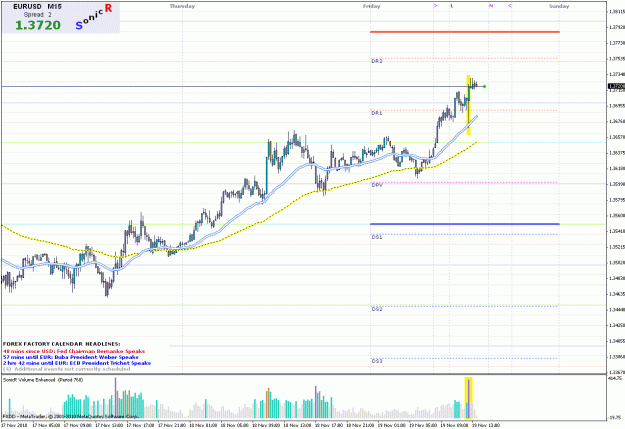Select the yellow highlighted candle
The width and height of the screenshot is (625, 429).
tap(469, 105)
